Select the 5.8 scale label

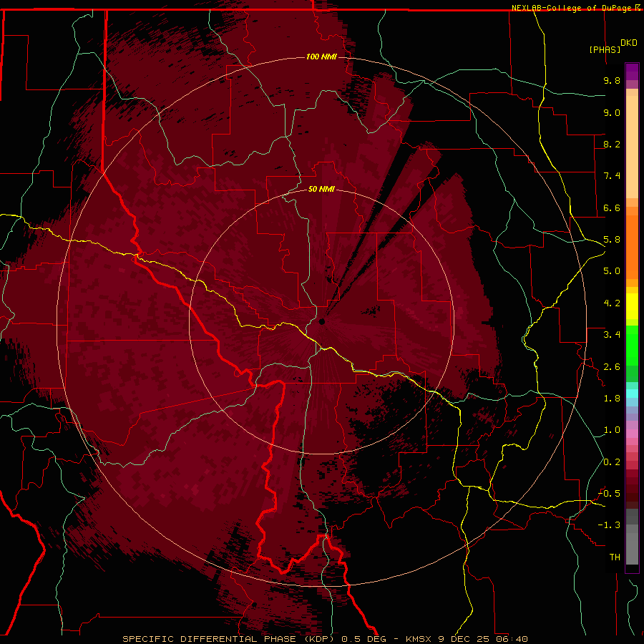click(612, 240)
